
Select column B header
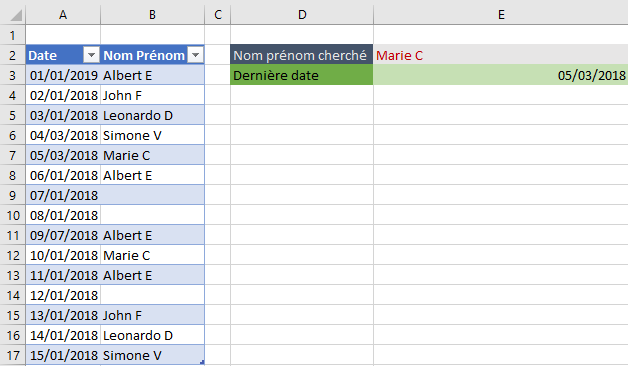[152, 15]
